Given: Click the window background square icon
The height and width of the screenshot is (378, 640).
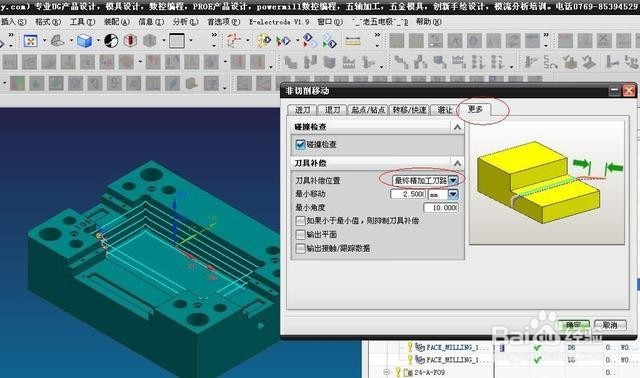Looking at the screenshot, I should coord(177,41).
